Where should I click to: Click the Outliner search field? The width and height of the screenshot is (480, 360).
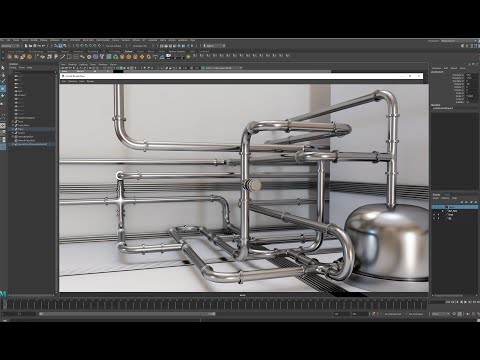point(33,72)
